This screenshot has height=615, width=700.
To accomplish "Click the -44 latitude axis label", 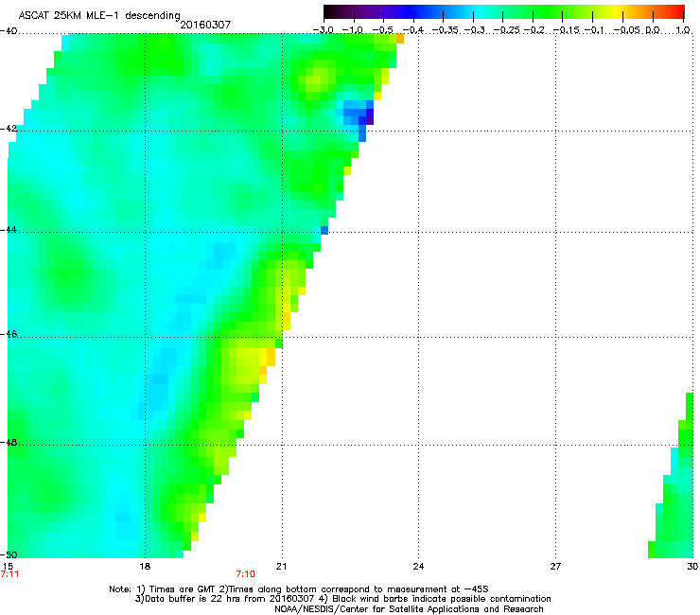I will click(x=9, y=230).
